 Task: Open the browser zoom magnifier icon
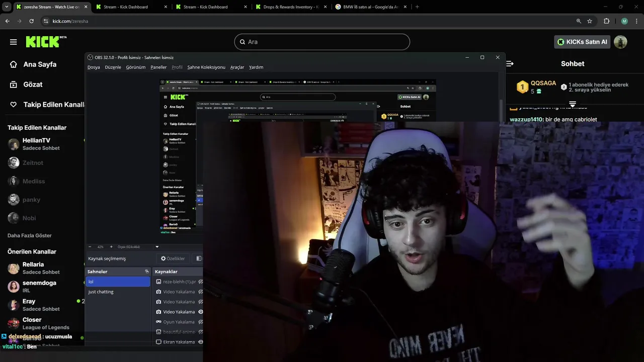point(579,21)
